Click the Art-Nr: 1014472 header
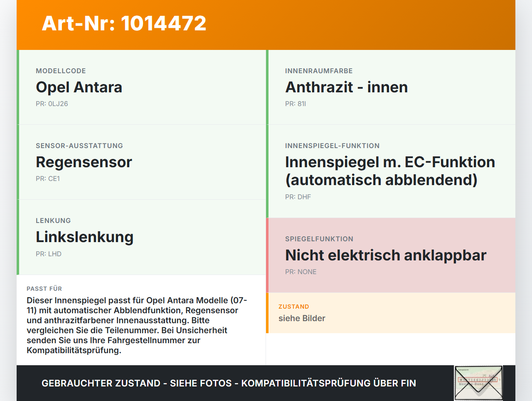This screenshot has height=401, width=532. click(123, 24)
